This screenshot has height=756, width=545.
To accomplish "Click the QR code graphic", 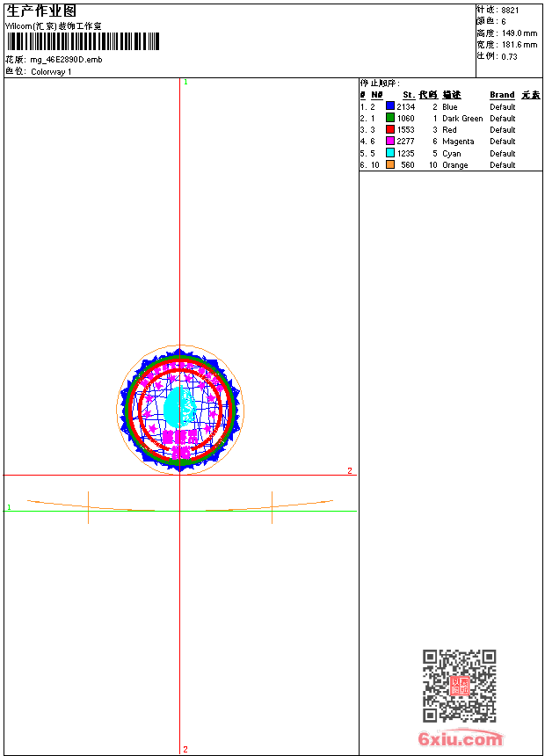I will pyautogui.click(x=460, y=686).
